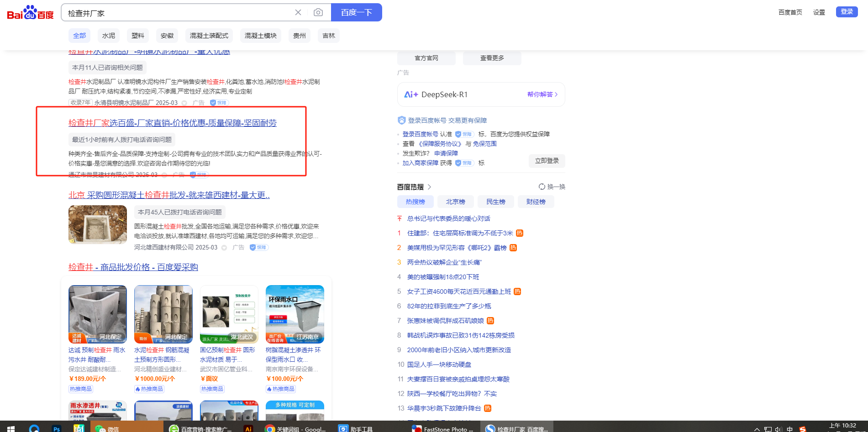Click the 百度一下 search button
Image resolution: width=868 pixels, height=432 pixels.
pos(356,12)
